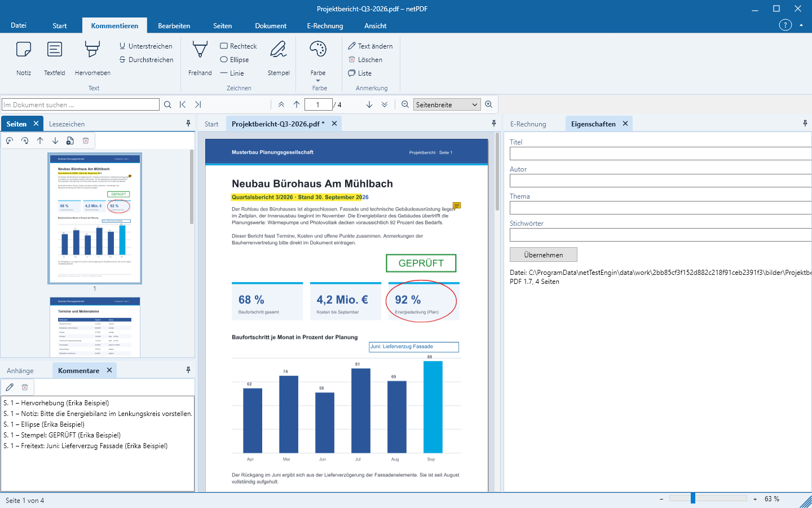Adjust the zoom slider in status bar
The image size is (812, 508).
point(693,498)
